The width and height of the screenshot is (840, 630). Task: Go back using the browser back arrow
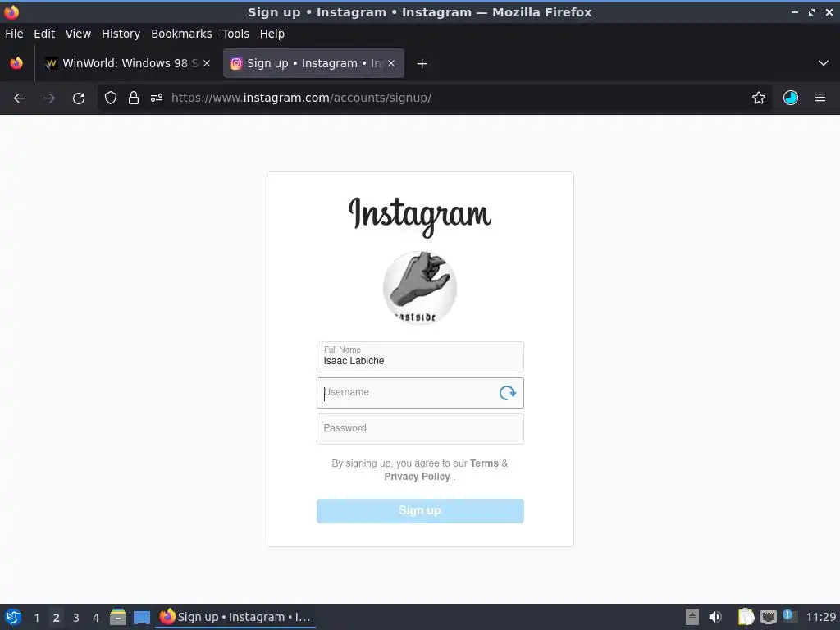click(x=20, y=98)
